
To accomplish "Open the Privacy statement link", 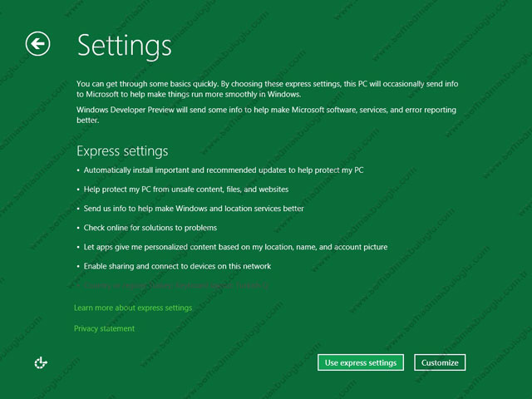I will 104,328.
